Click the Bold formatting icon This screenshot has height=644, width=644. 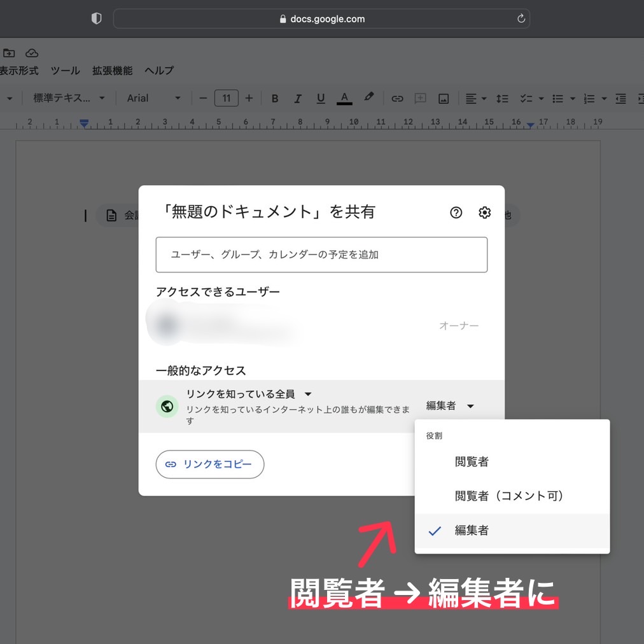pyautogui.click(x=275, y=99)
